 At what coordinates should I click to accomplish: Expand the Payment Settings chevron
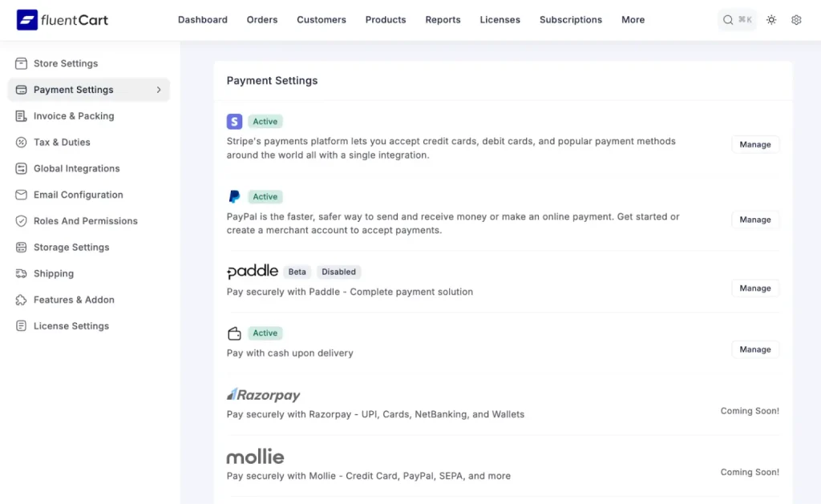[160, 90]
